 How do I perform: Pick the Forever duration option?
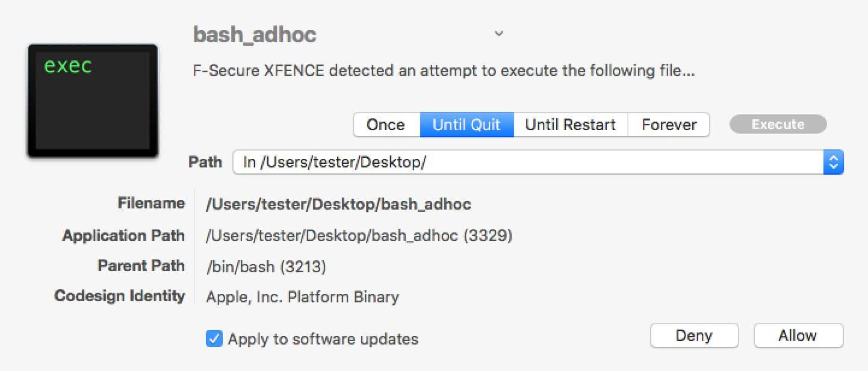[x=669, y=125]
